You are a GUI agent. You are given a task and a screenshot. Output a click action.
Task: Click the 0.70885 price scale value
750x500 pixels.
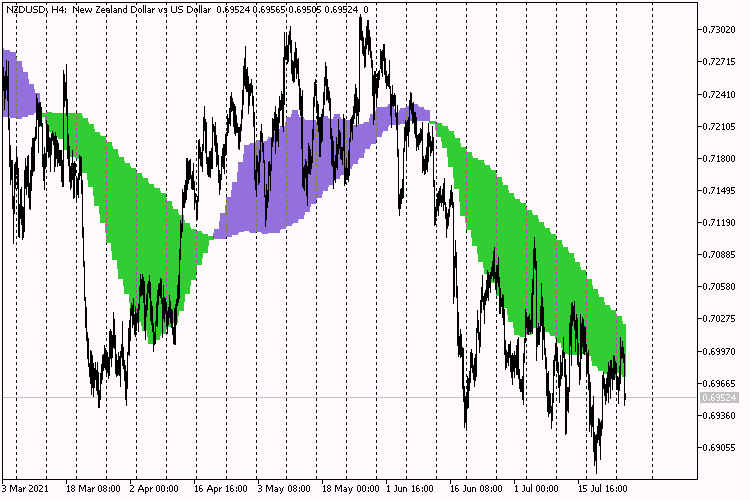tap(719, 255)
